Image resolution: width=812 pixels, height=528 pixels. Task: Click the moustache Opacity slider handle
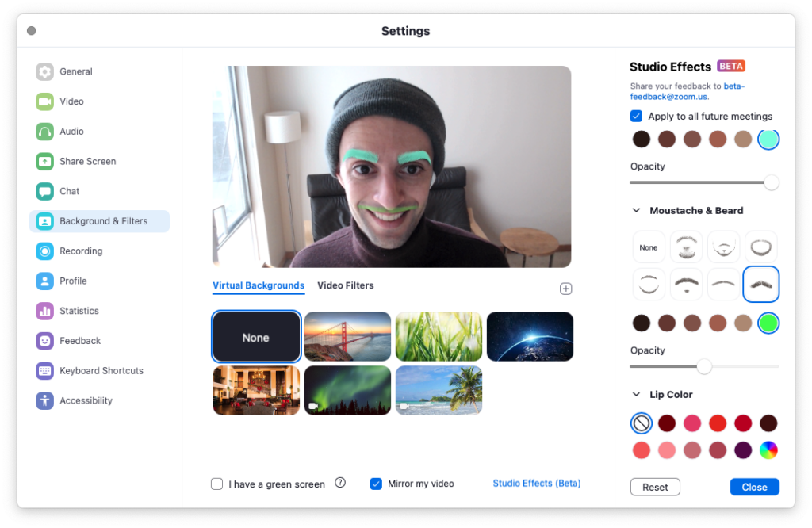(x=704, y=366)
